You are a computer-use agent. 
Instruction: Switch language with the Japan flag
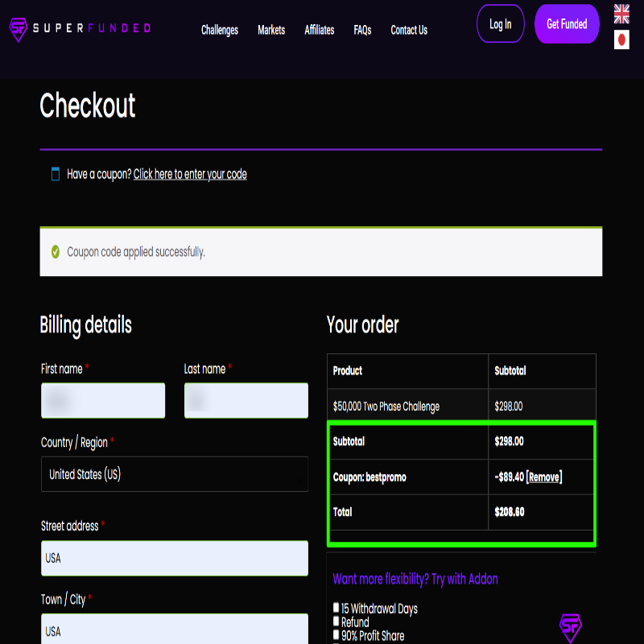[621, 39]
